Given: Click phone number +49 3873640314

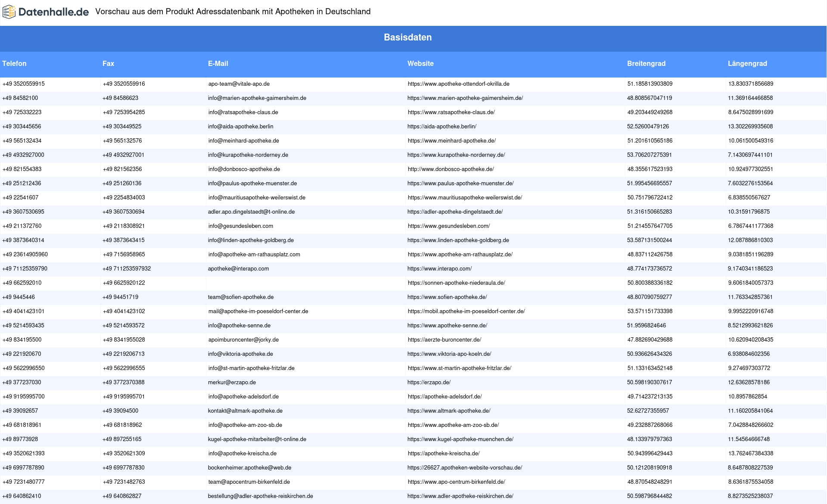Looking at the screenshot, I should (23, 240).
